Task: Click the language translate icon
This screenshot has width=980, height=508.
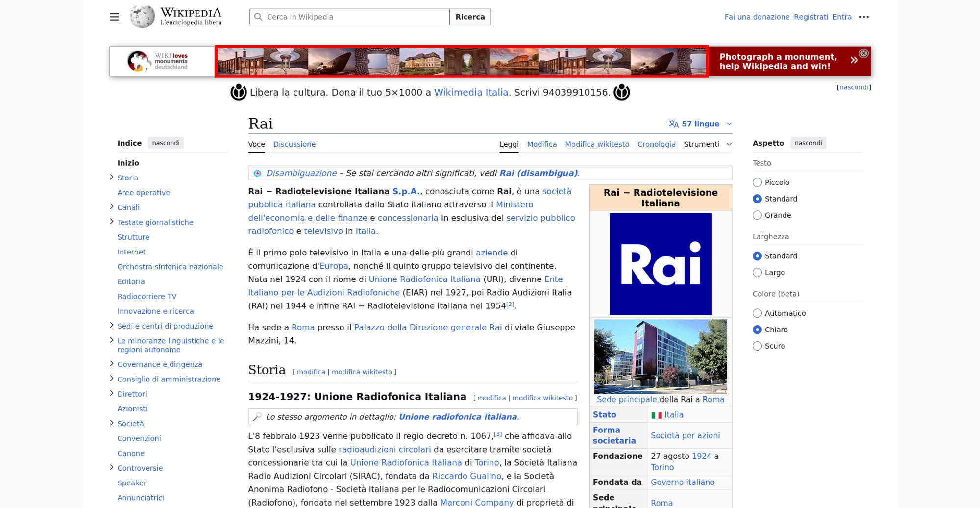Action: pyautogui.click(x=674, y=124)
